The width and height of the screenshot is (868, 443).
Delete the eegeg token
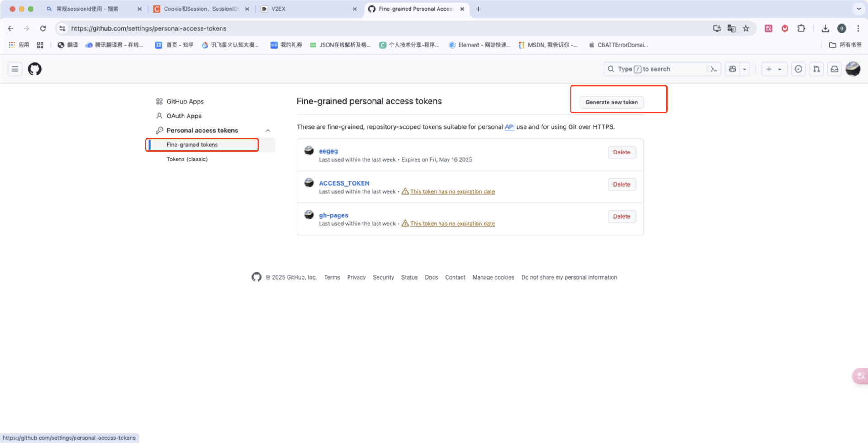click(x=622, y=153)
